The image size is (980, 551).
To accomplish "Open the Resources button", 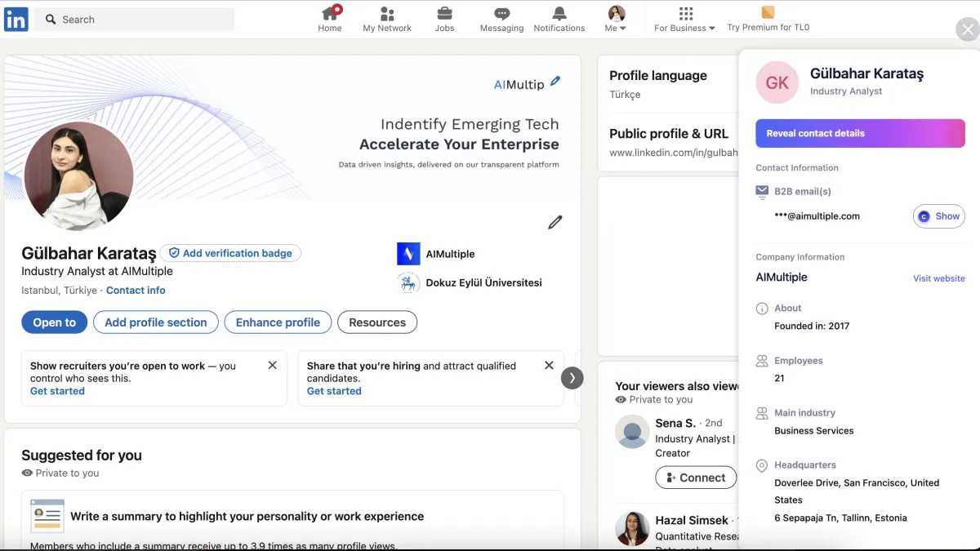I will click(377, 322).
